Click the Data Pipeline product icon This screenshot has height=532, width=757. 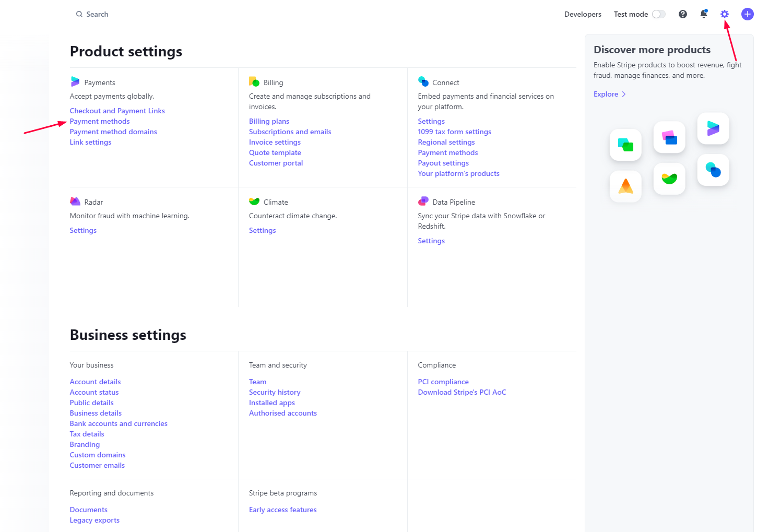(423, 202)
